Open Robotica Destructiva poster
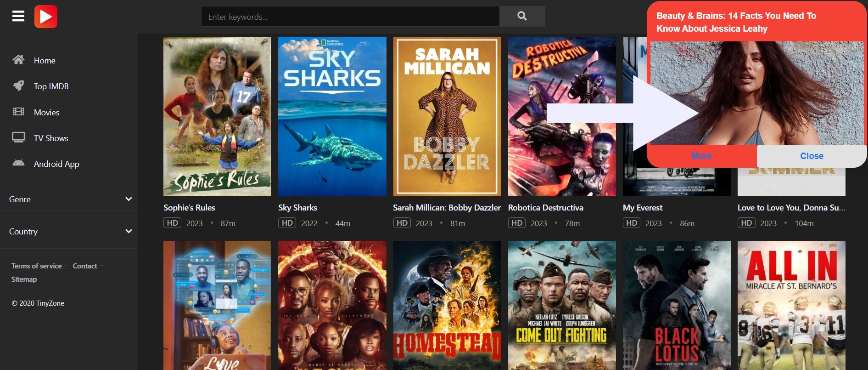This screenshot has width=868, height=370. point(562,116)
